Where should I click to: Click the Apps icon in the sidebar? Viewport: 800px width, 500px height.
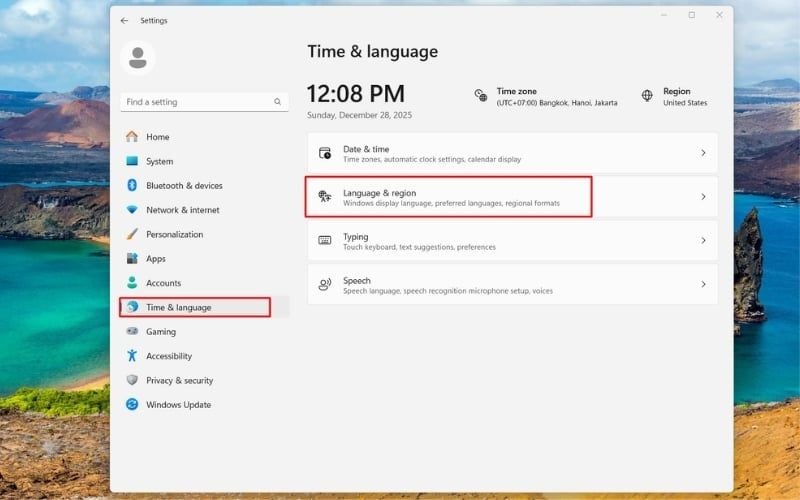(132, 258)
